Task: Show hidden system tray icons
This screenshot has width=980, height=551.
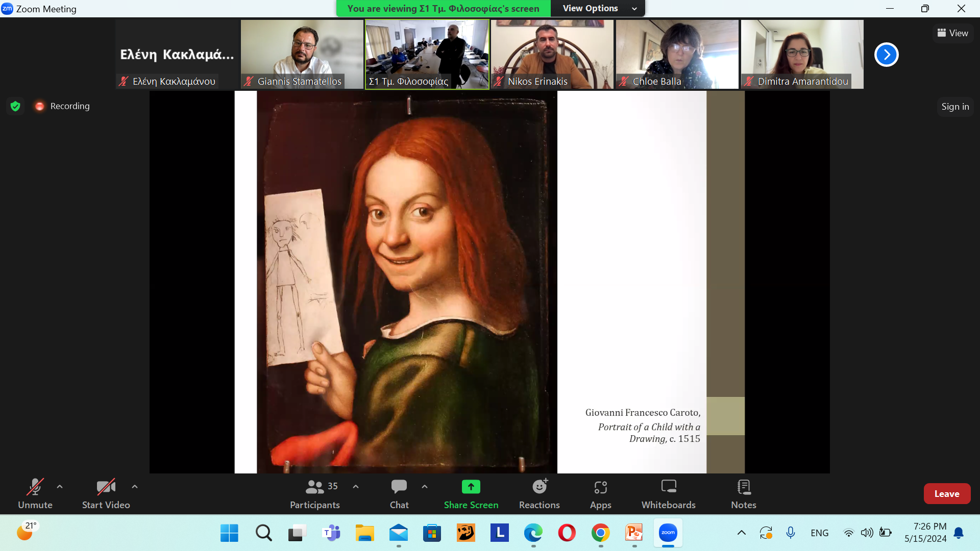Action: (x=741, y=533)
